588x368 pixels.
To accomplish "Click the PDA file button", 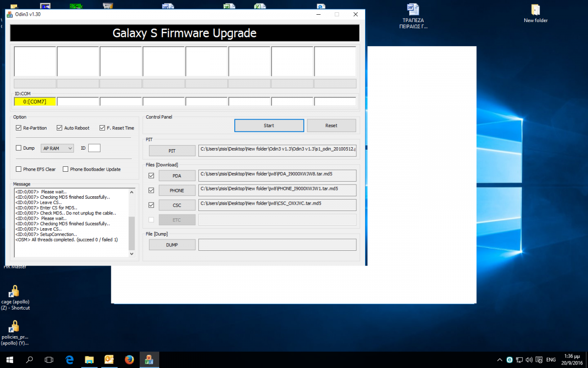I will [177, 176].
